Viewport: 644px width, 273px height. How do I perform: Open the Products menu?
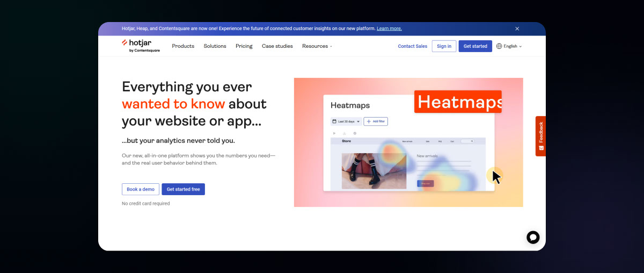pyautogui.click(x=183, y=46)
